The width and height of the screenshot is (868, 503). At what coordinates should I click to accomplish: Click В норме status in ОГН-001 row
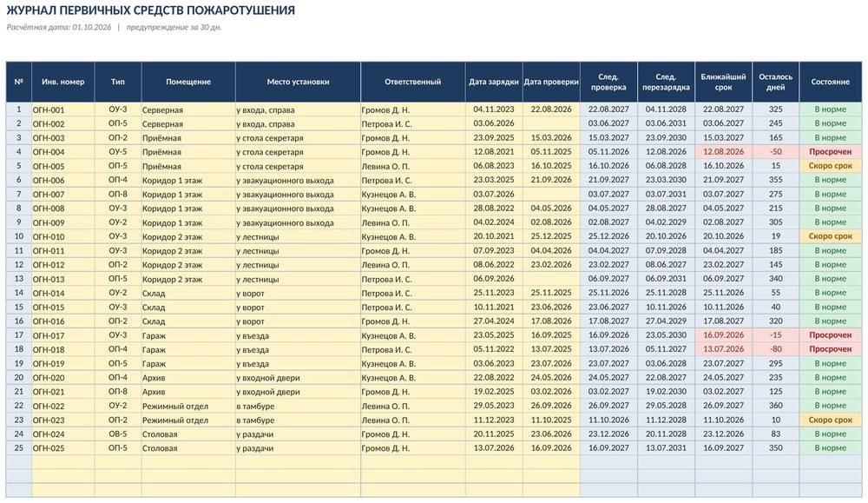click(x=831, y=109)
